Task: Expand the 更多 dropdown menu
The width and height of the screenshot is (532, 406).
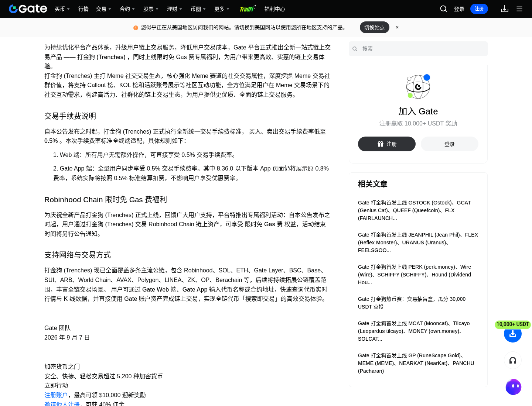Action: coord(222,9)
